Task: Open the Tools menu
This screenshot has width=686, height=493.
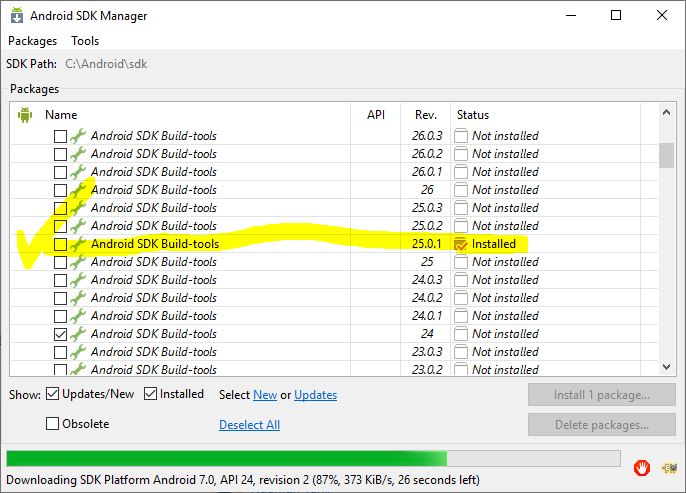Action: [x=85, y=41]
